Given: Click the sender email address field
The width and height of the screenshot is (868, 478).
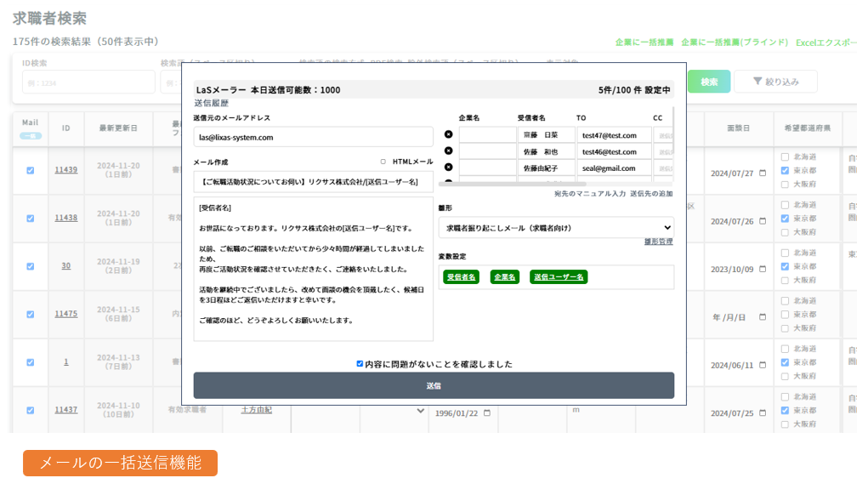Looking at the screenshot, I should pyautogui.click(x=313, y=137).
